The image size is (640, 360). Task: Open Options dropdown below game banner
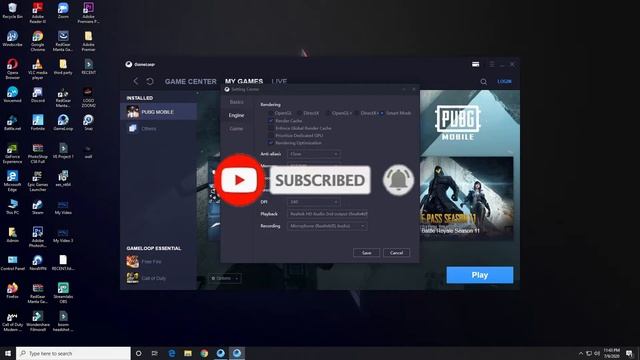click(224, 278)
